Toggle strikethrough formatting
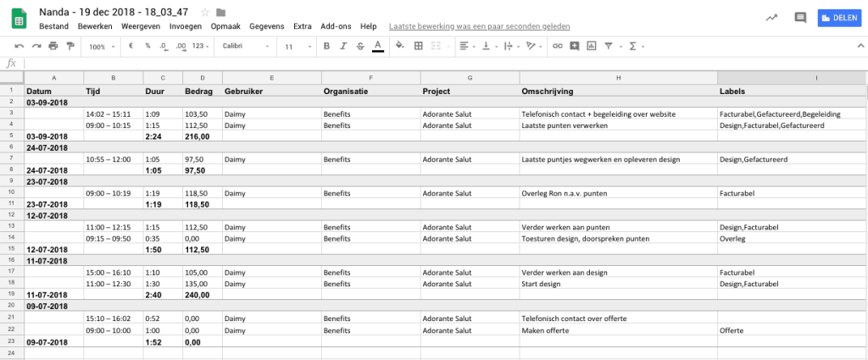 [359, 47]
